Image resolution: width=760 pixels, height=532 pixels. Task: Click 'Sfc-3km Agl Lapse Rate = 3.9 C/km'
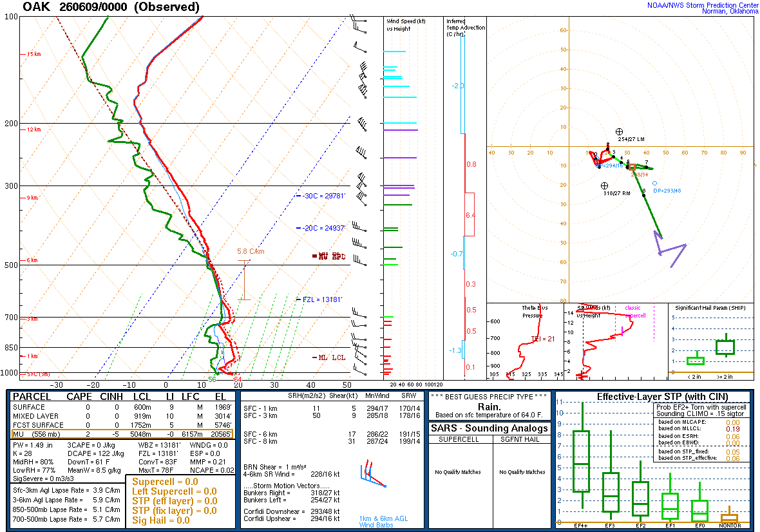pos(67,490)
